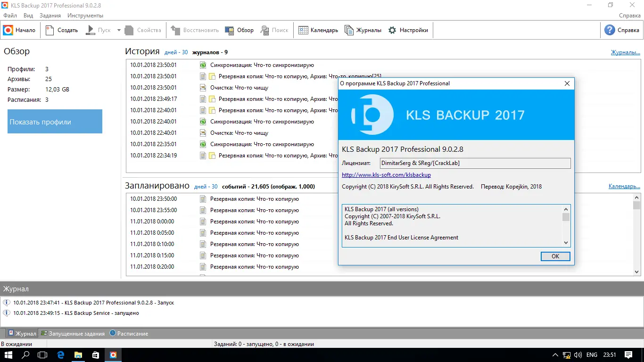Screen dimensions: 644x362
Task: Change Запланировано period via дней - 30
Action: pos(206,187)
